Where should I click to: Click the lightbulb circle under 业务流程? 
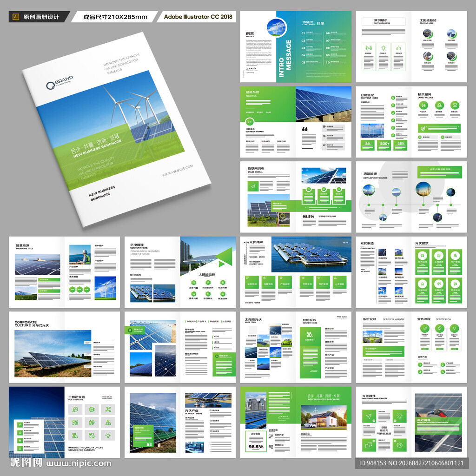point(454,329)
